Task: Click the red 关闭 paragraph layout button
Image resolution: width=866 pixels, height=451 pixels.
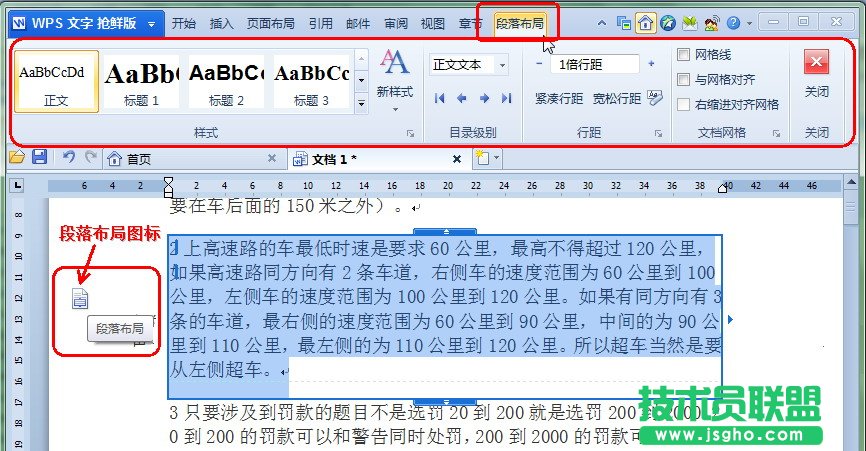Action: point(816,62)
